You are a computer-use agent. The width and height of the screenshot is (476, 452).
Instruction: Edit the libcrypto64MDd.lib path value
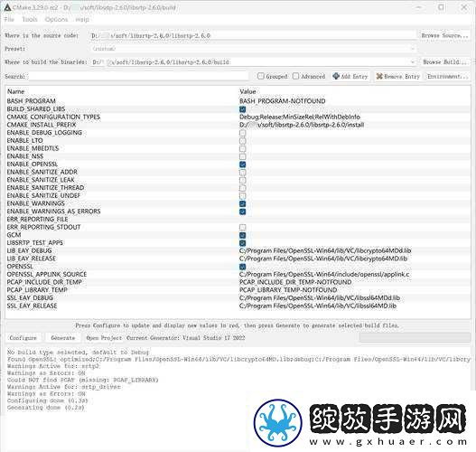pyautogui.click(x=325, y=250)
